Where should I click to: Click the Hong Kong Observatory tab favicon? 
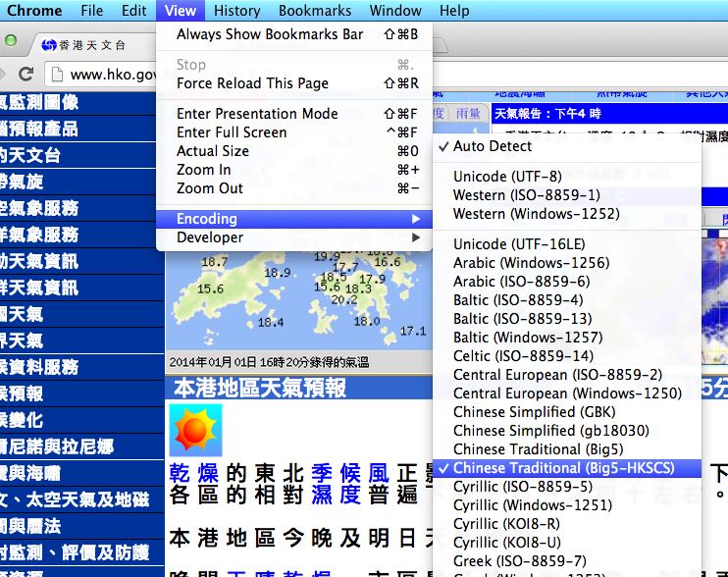pos(49,45)
